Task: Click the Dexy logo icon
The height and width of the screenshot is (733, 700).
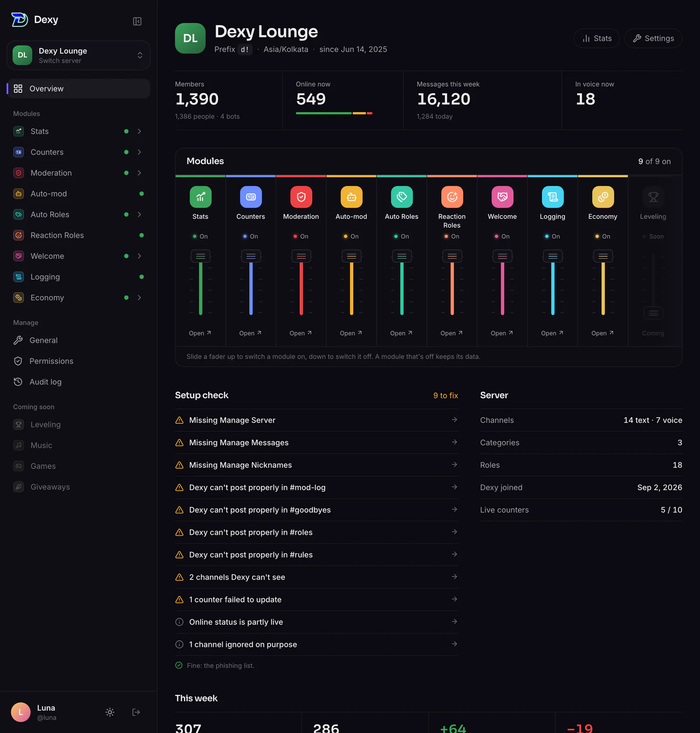Action: pos(20,20)
